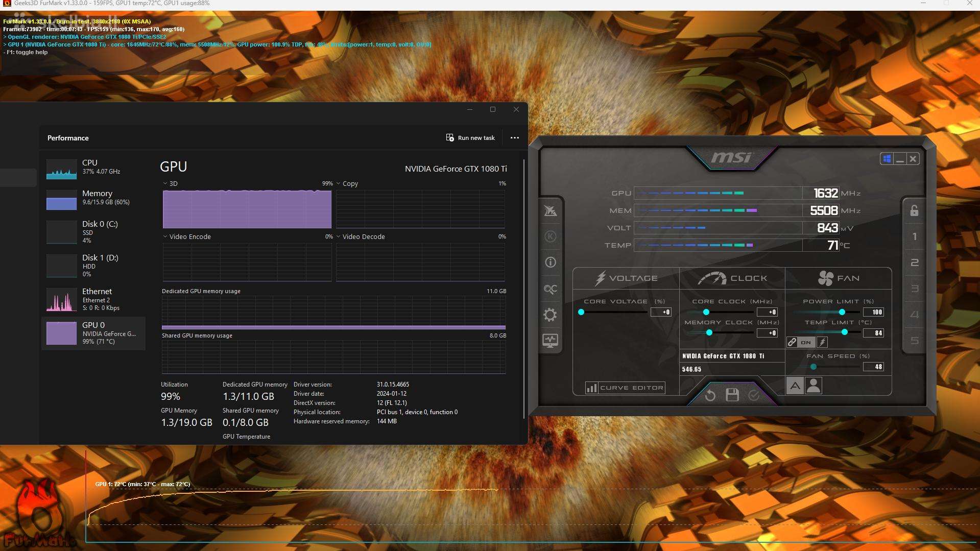
Task: Apply Afterburner settings checkmark
Action: point(754,395)
